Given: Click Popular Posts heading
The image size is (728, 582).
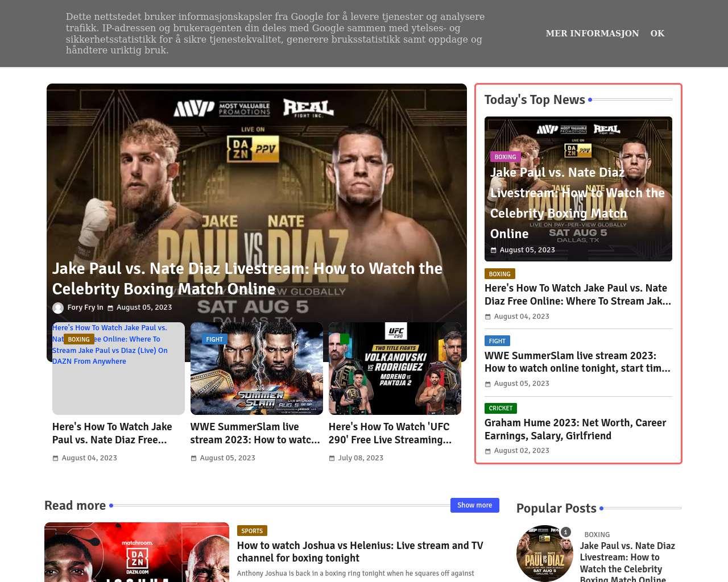Looking at the screenshot, I should tap(556, 508).
